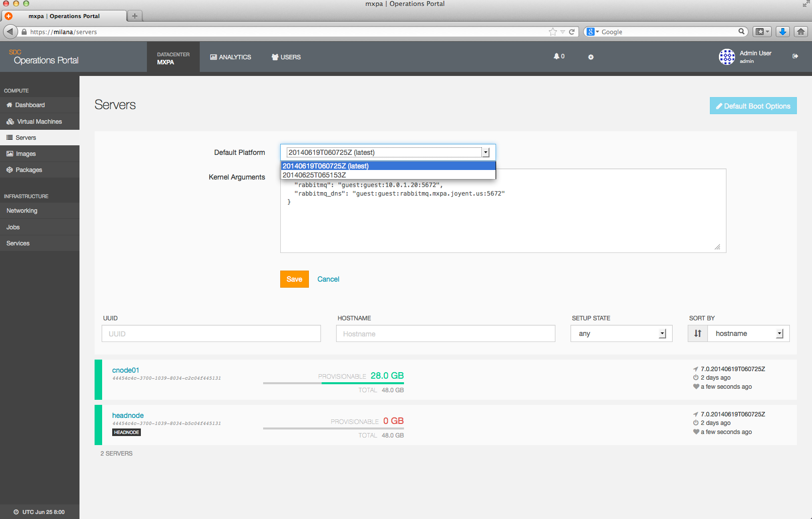Image resolution: width=812 pixels, height=519 pixels.
Task: Click the browser URL address field
Action: click(x=287, y=32)
